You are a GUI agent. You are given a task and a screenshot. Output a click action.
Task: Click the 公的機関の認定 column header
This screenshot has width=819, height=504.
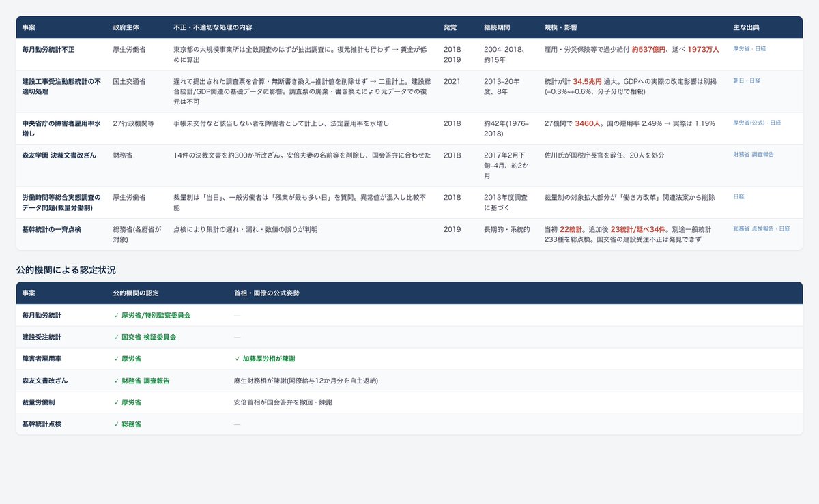click(135, 293)
